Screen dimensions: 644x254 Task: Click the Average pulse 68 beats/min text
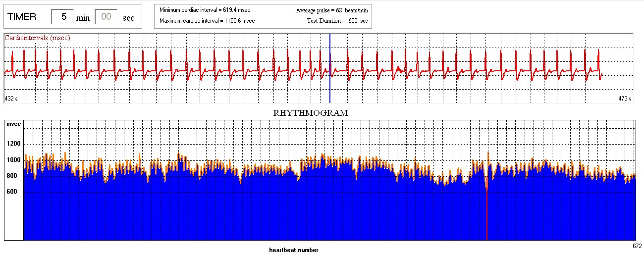coord(332,10)
